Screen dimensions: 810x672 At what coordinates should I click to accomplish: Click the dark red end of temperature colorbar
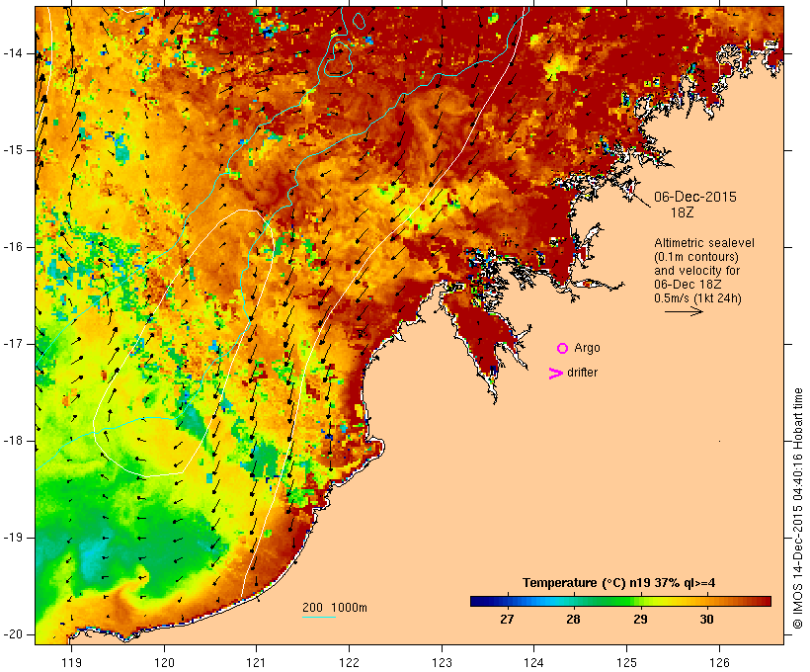tap(766, 601)
